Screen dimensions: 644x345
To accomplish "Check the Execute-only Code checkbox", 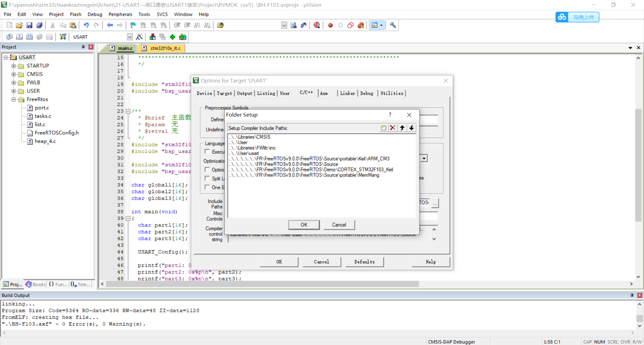I will click(207, 151).
